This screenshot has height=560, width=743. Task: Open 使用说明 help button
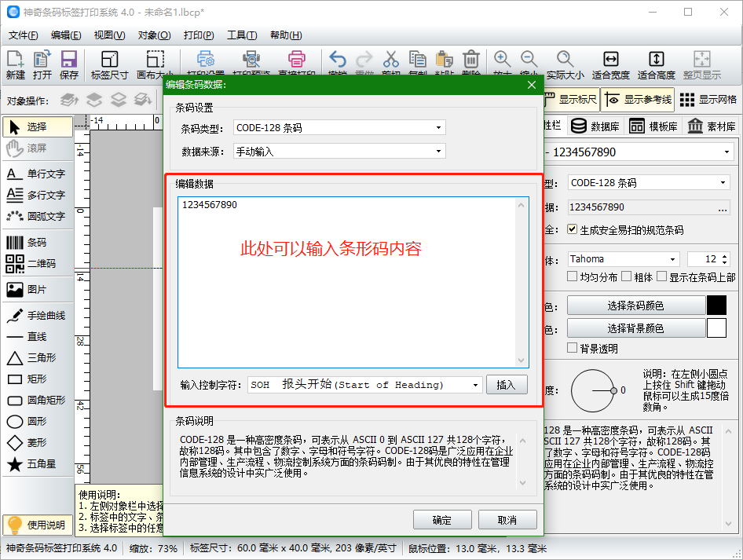click(38, 525)
